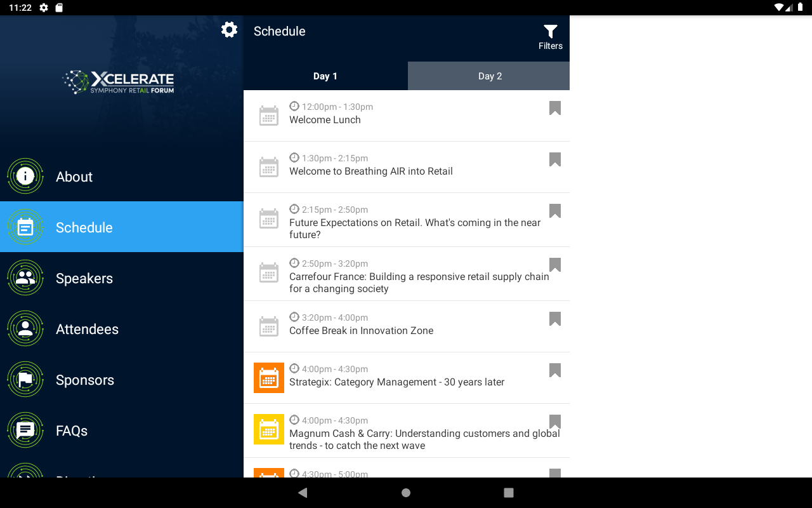Open the Welcome Lunch session title

pos(325,120)
